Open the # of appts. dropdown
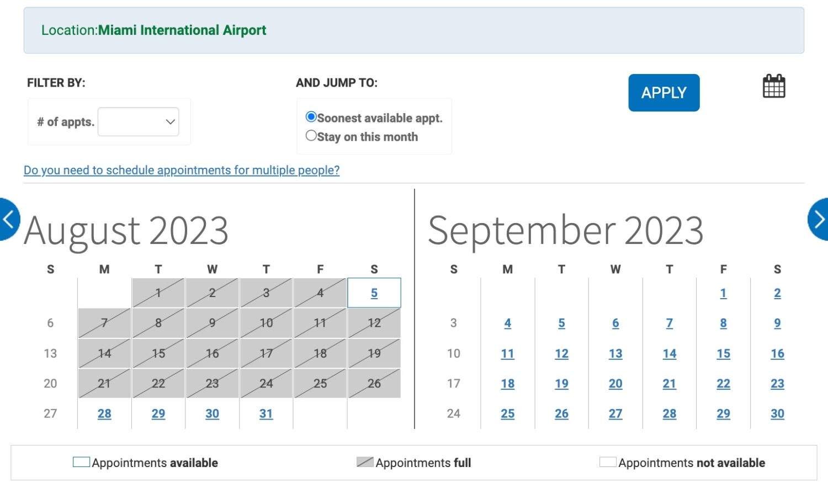Image resolution: width=828 pixels, height=504 pixels. (139, 122)
